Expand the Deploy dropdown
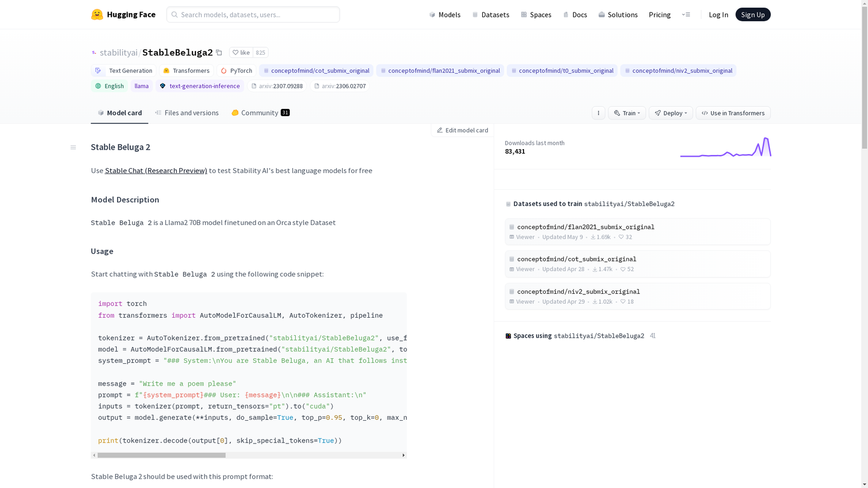Screen dimensions: 868x488 671,113
